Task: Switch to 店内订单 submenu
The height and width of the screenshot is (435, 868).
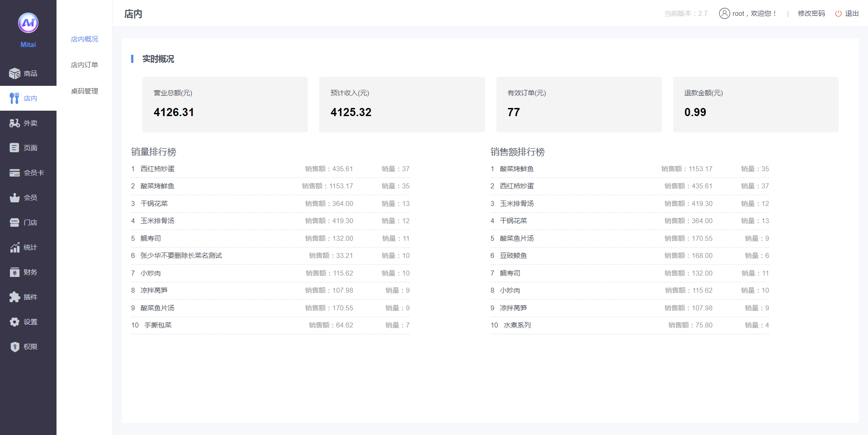Action: tap(85, 65)
